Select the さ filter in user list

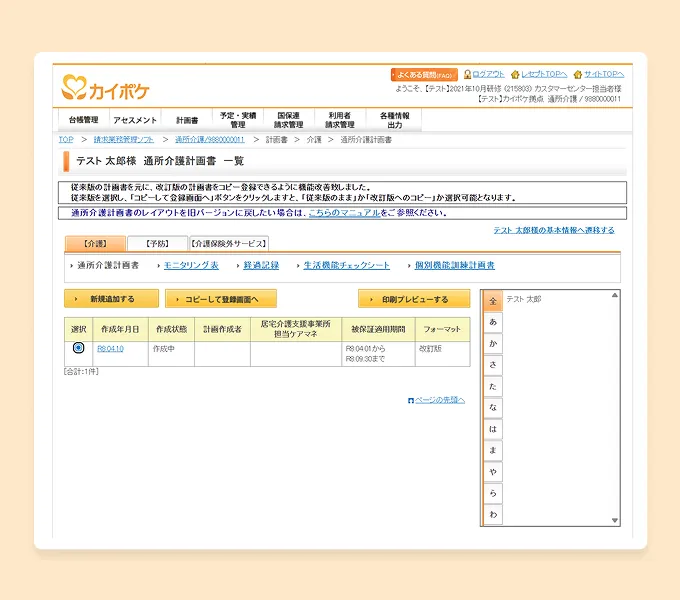pyautogui.click(x=493, y=365)
